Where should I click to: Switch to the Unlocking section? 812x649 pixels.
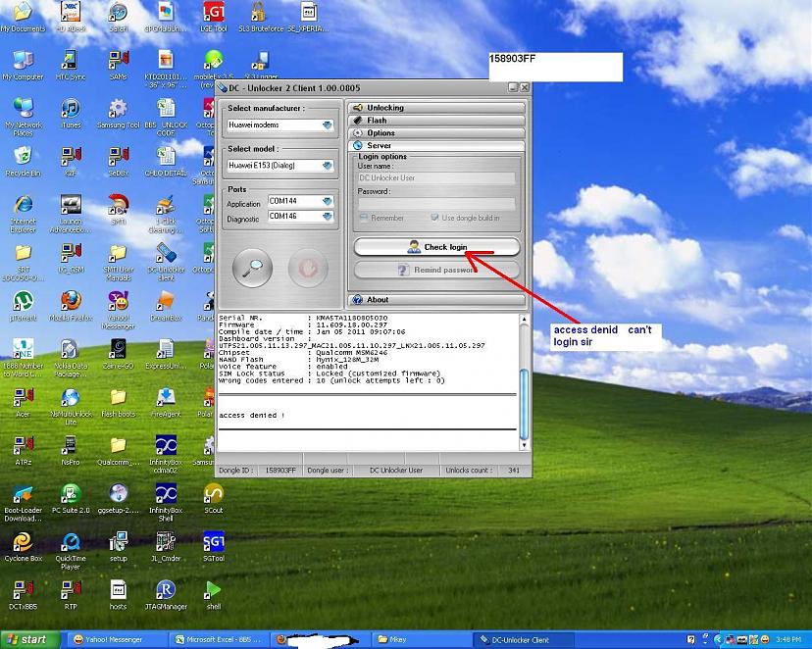point(436,108)
